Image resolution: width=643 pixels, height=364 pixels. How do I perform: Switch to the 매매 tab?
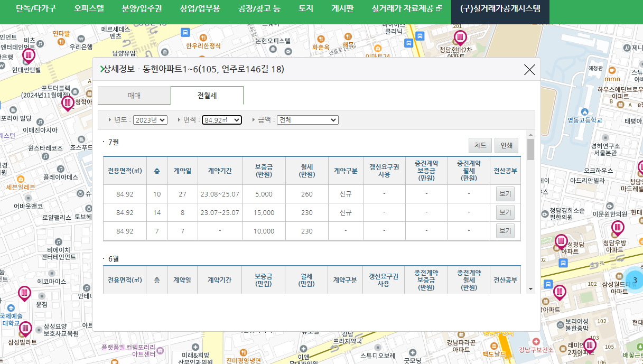point(134,96)
